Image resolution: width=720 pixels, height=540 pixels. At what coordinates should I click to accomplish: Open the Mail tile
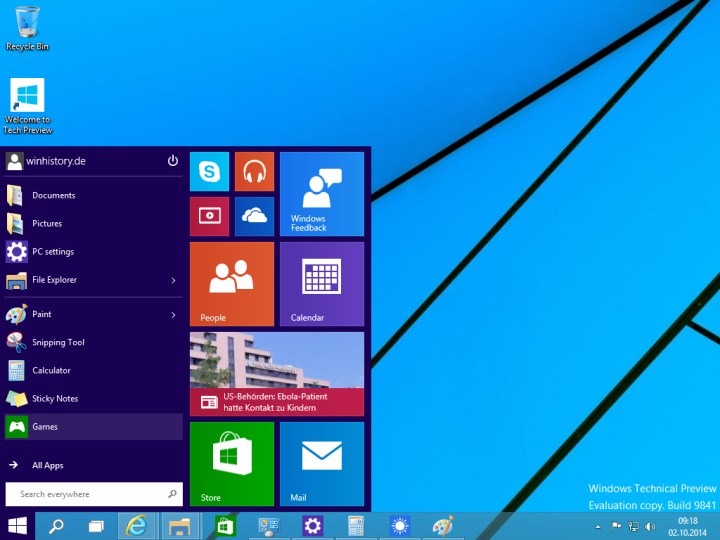pos(322,464)
